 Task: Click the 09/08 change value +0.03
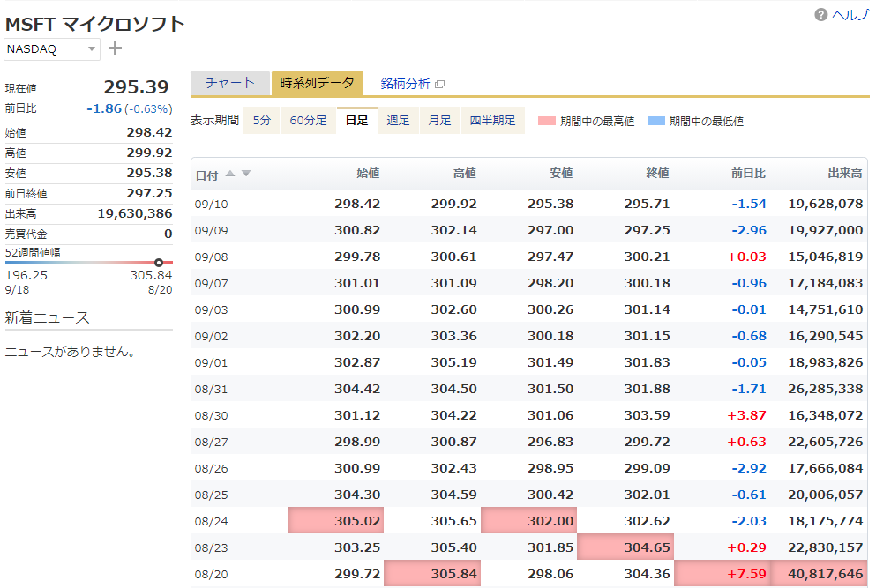[x=746, y=257]
